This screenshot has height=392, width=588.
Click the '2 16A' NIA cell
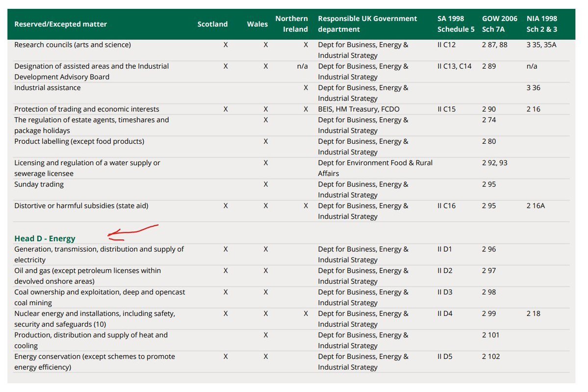pyautogui.click(x=536, y=206)
